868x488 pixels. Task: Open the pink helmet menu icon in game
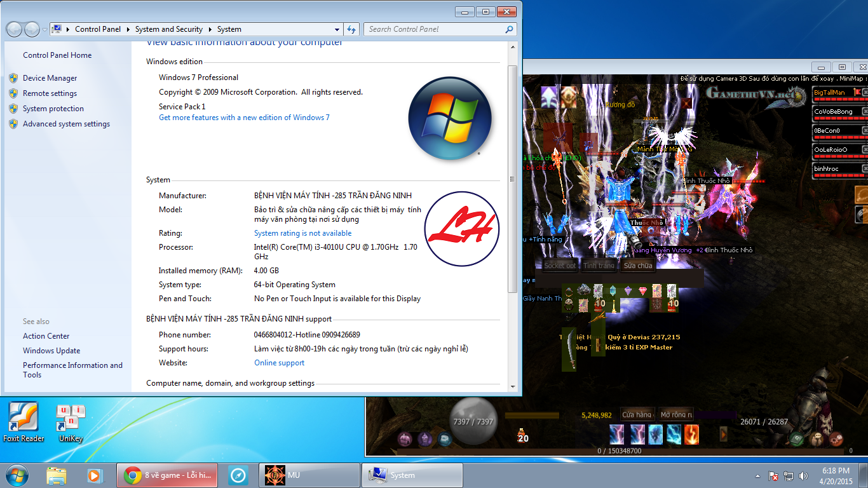click(x=405, y=438)
